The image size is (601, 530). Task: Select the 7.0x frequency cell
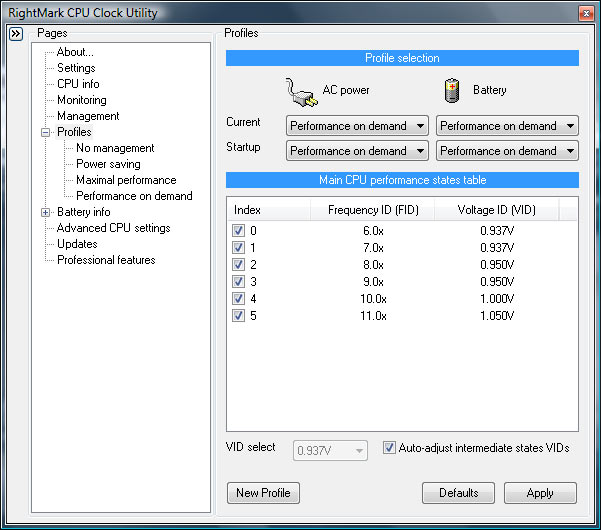pyautogui.click(x=373, y=248)
